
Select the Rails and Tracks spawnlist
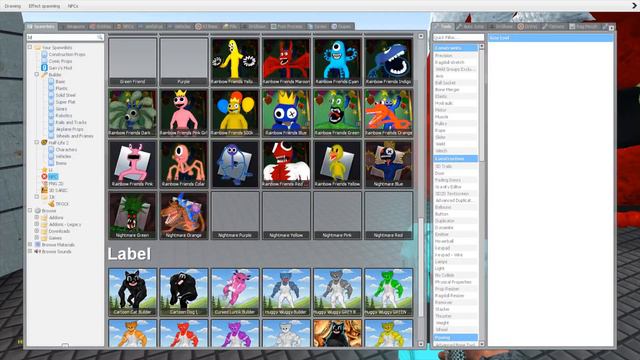click(x=71, y=122)
